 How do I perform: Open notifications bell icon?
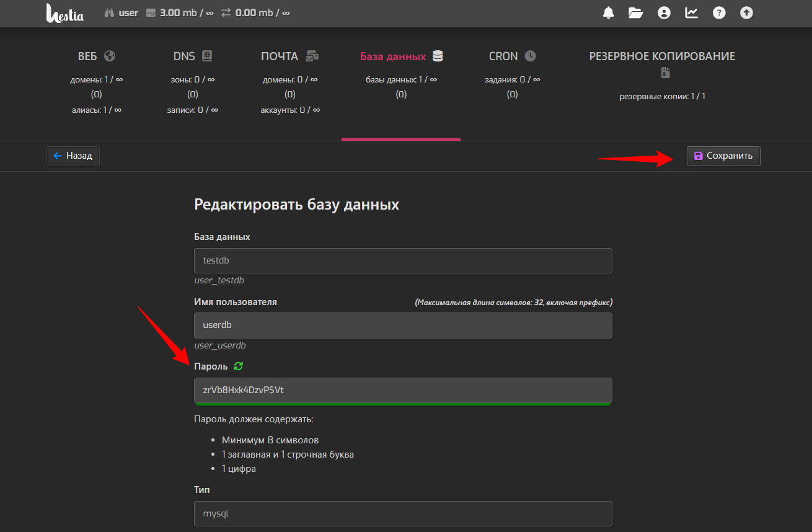[609, 12]
